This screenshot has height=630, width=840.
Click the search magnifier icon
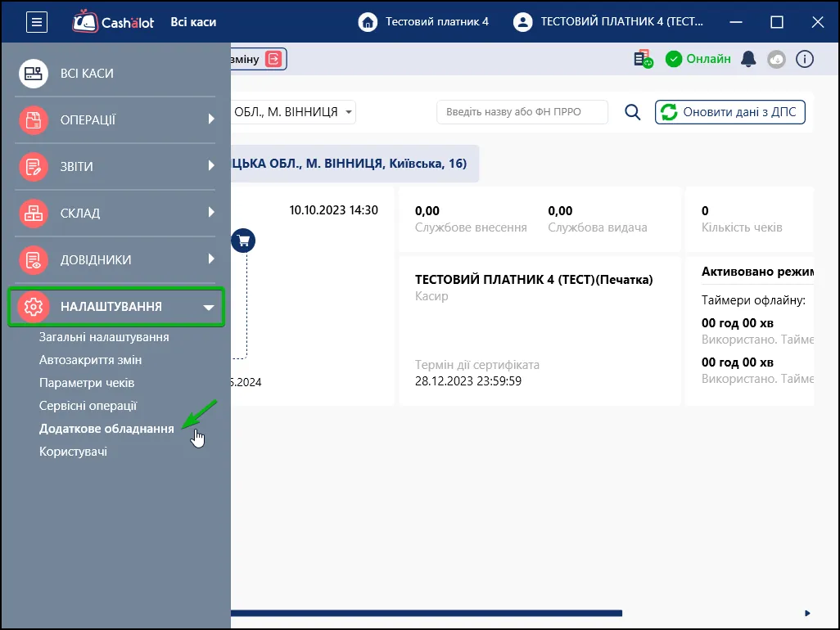coord(632,112)
